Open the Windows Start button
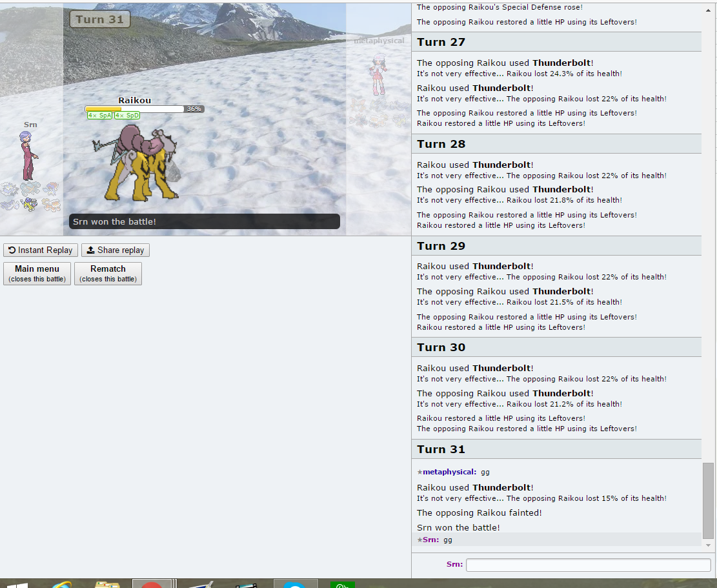The image size is (717, 588). click(17, 585)
